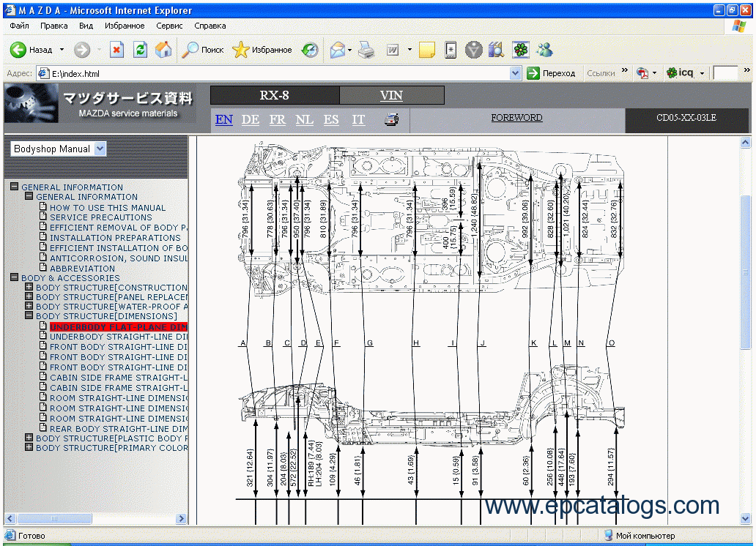Switch language to FR

(277, 119)
